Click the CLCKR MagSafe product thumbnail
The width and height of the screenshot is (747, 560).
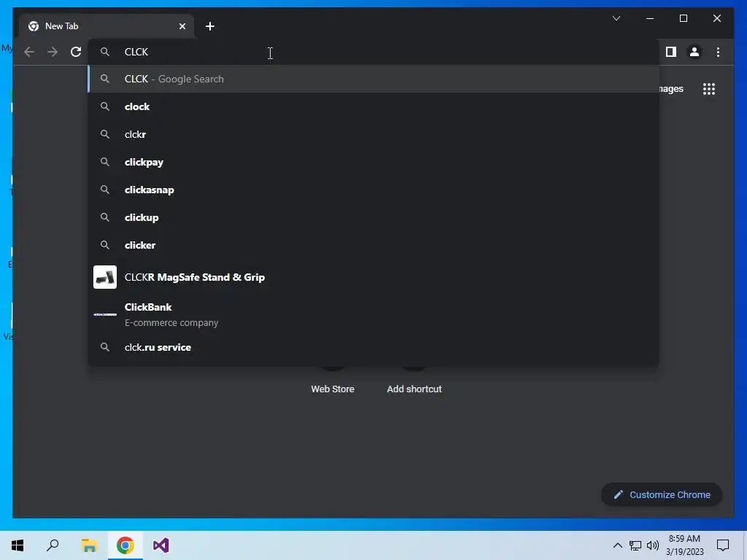[105, 277]
